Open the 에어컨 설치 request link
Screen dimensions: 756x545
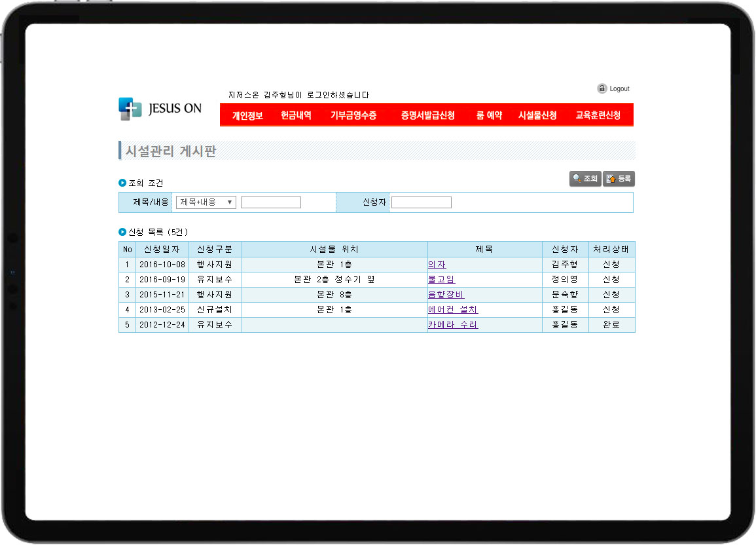(452, 310)
